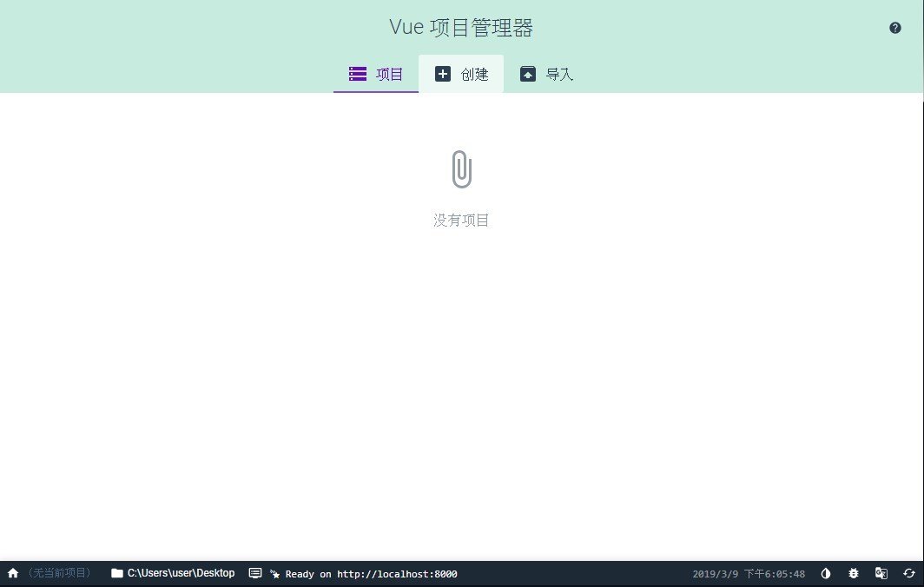Click the (无当前项目) status label
Screen dimensions: 924x587
point(59,573)
